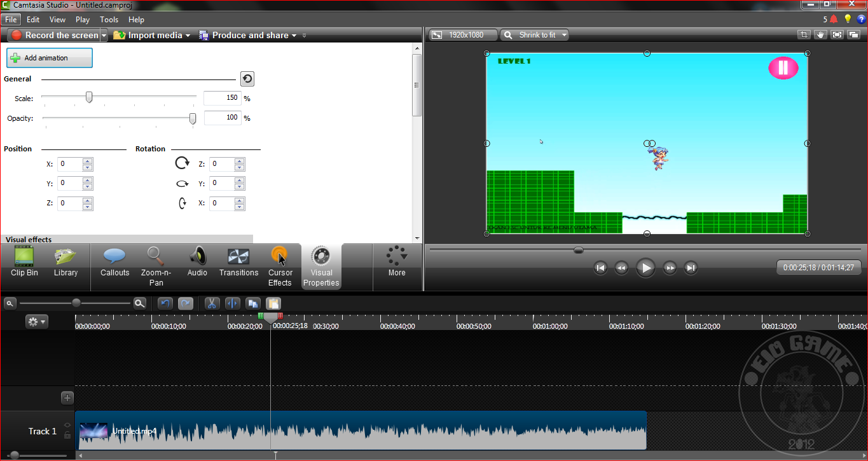Click the Scale percentage field
Image resolution: width=868 pixels, height=461 pixels.
click(222, 98)
